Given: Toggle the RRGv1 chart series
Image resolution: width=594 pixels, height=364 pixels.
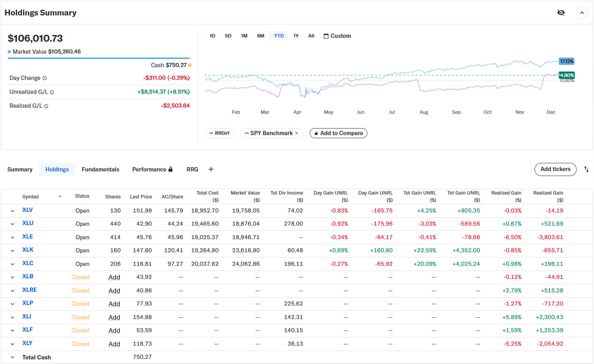Looking at the screenshot, I should [x=219, y=133].
